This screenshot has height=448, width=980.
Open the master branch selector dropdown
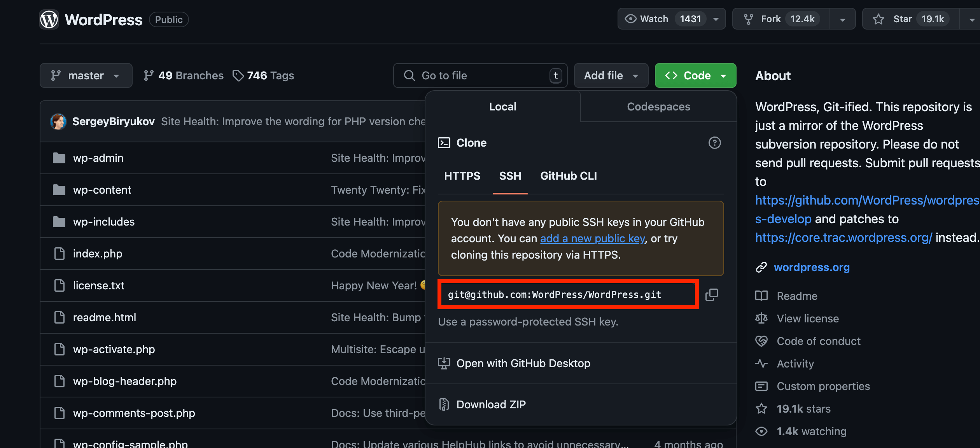86,75
